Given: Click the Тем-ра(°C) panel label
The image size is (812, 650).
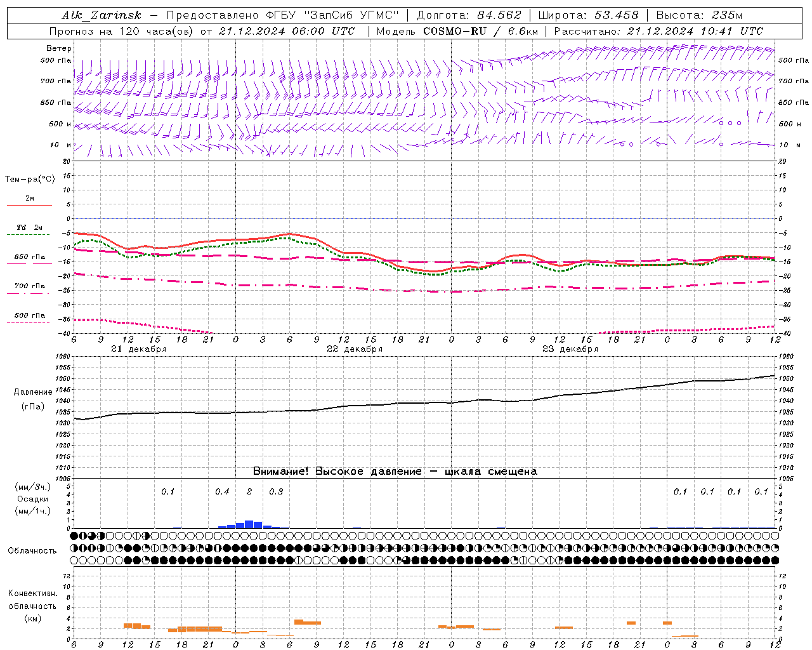Looking at the screenshot, I should tap(30, 180).
